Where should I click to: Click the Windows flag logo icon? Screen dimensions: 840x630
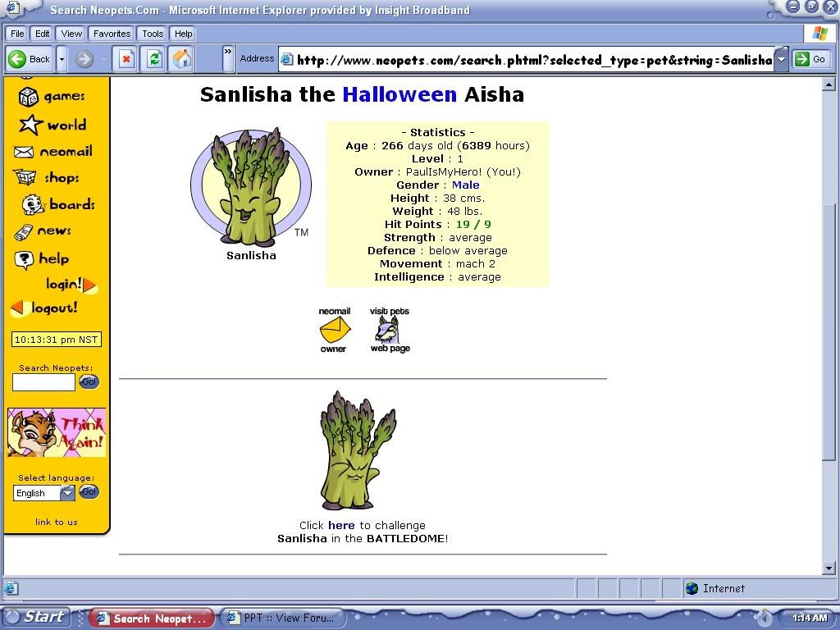point(819,33)
